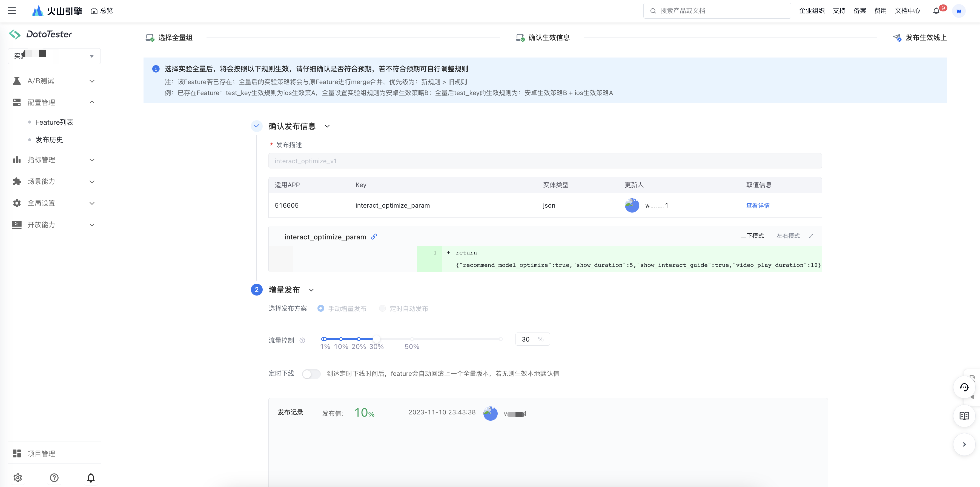
Task: Switch diff to 上下模式
Action: pyautogui.click(x=752, y=236)
